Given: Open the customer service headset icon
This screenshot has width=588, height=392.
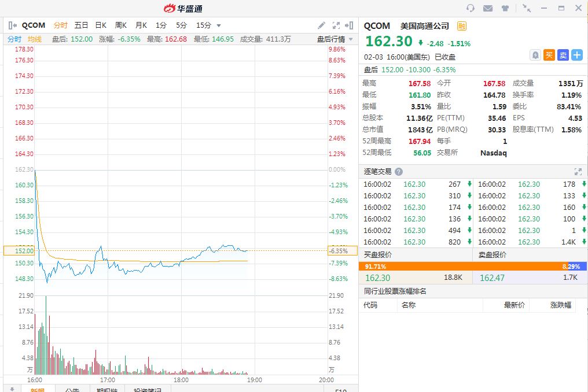Looking at the screenshot, I should [x=471, y=8].
